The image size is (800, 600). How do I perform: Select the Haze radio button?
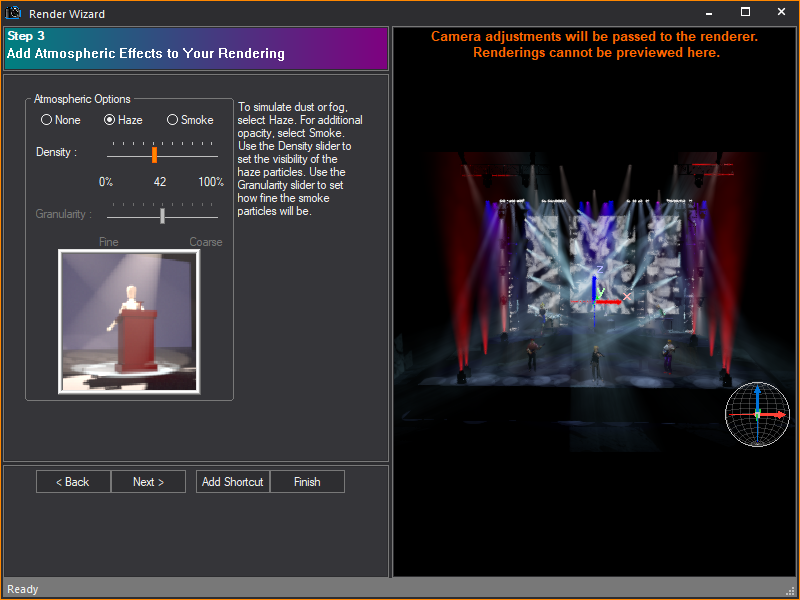point(110,119)
